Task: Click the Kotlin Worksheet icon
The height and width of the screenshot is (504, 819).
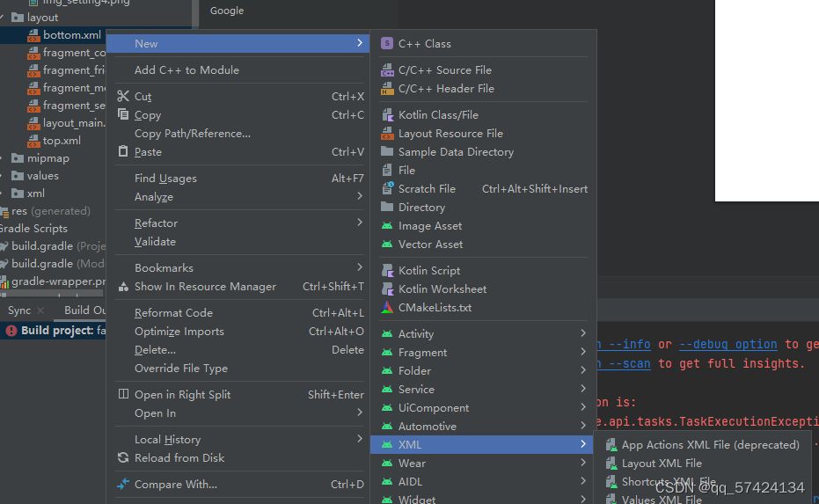Action: 387,289
